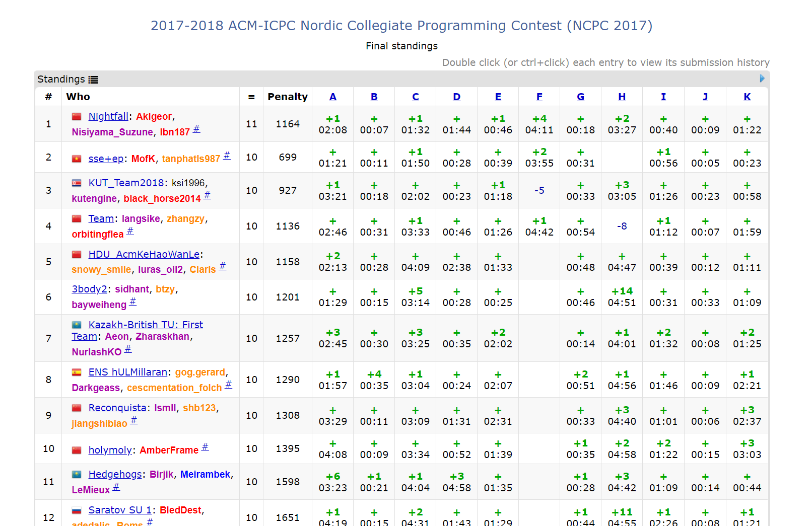The height and width of the screenshot is (526, 812).
Task: Click the # link after tanphatls987
Action: click(x=227, y=156)
